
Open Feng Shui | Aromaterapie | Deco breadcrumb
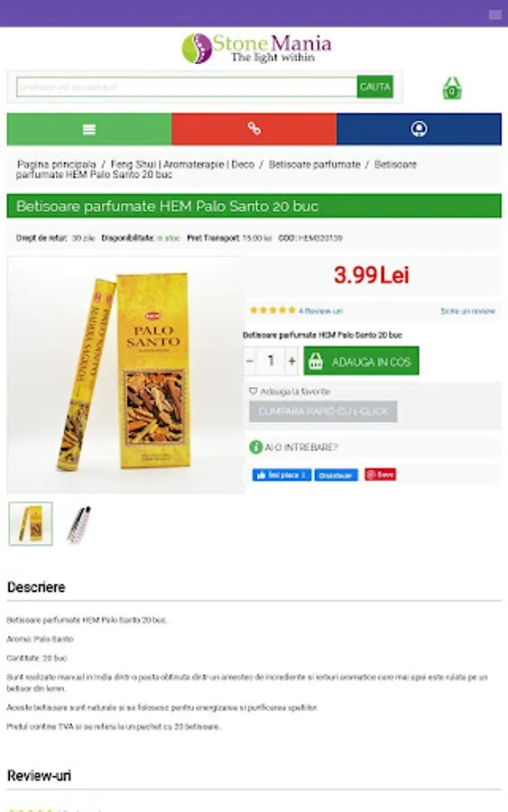(x=182, y=165)
